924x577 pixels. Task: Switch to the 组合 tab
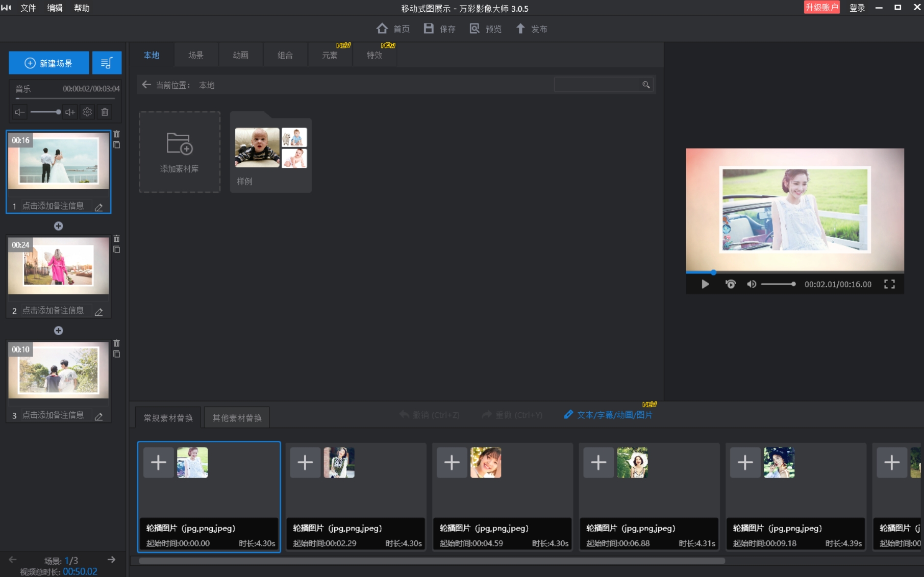[285, 55]
